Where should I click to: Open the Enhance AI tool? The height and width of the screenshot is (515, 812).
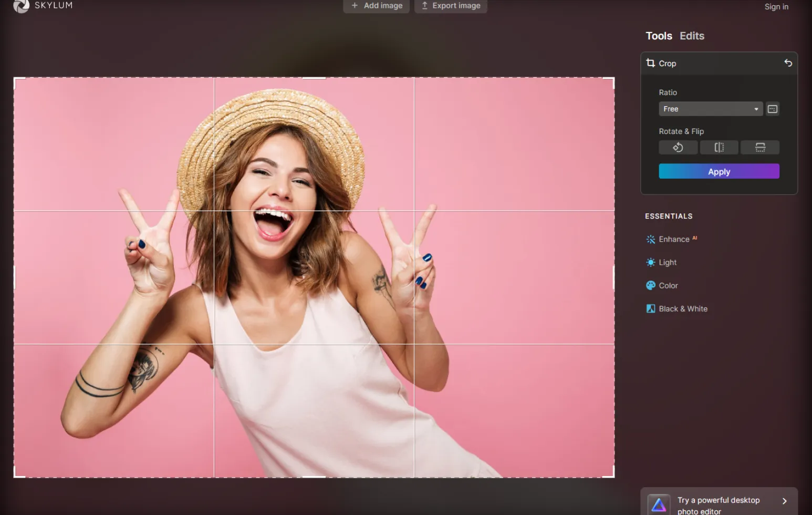click(672, 239)
